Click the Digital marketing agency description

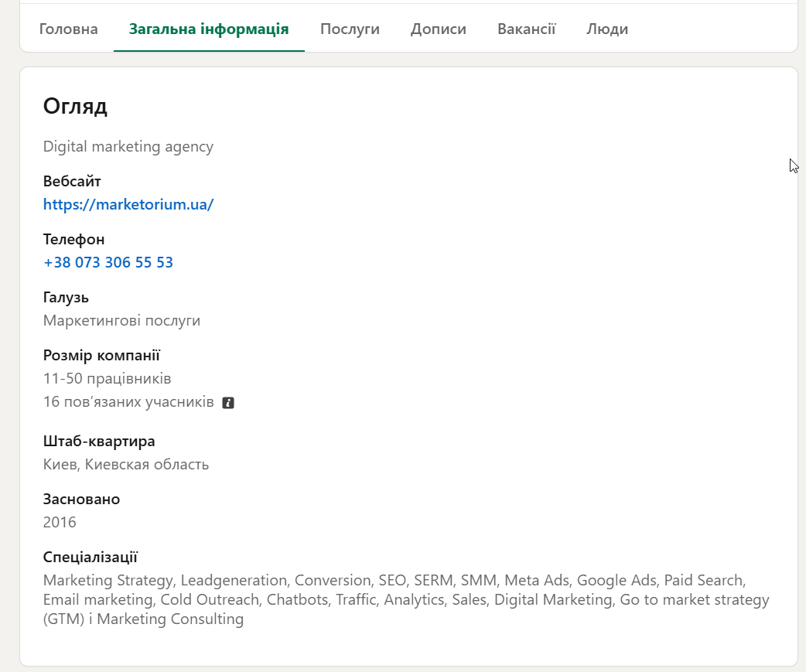tap(128, 147)
